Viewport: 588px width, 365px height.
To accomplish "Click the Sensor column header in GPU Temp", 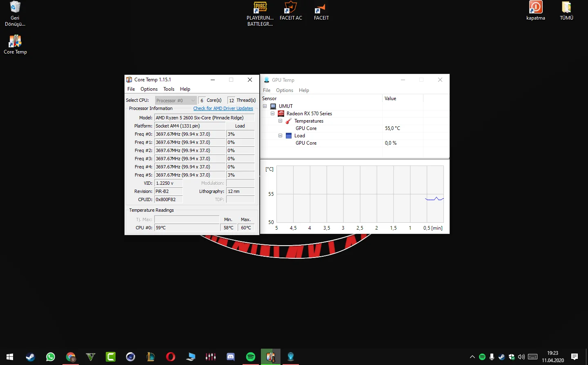I will click(x=321, y=99).
